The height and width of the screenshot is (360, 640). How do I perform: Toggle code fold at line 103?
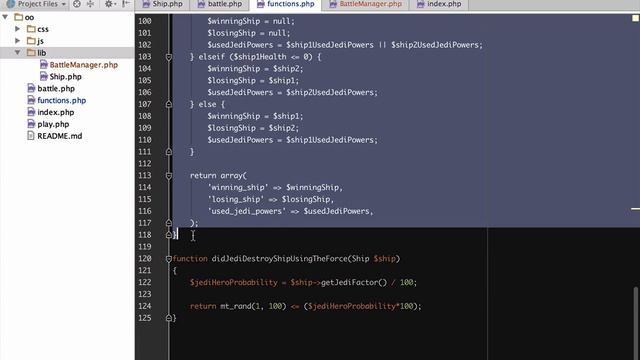(169, 57)
